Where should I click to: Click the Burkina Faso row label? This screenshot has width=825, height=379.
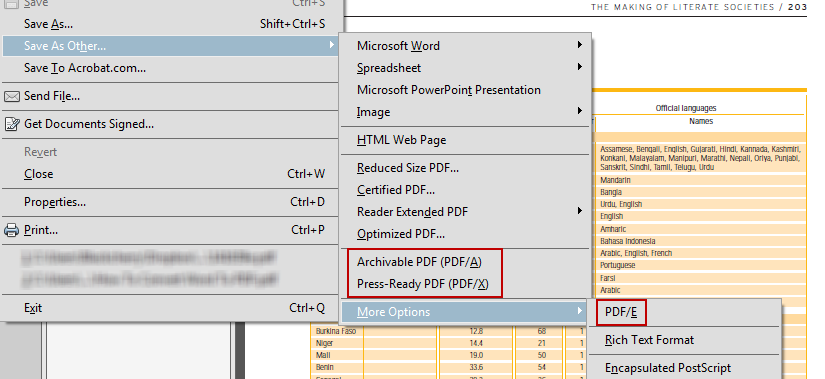click(x=336, y=331)
